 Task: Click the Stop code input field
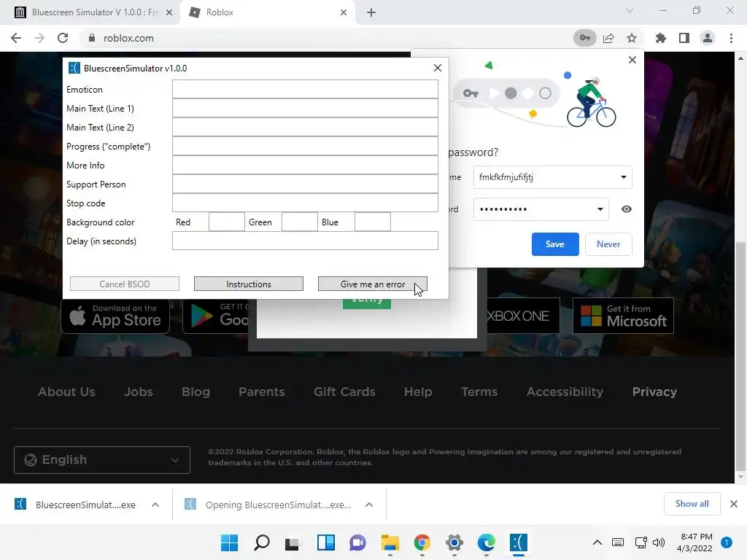click(x=305, y=203)
